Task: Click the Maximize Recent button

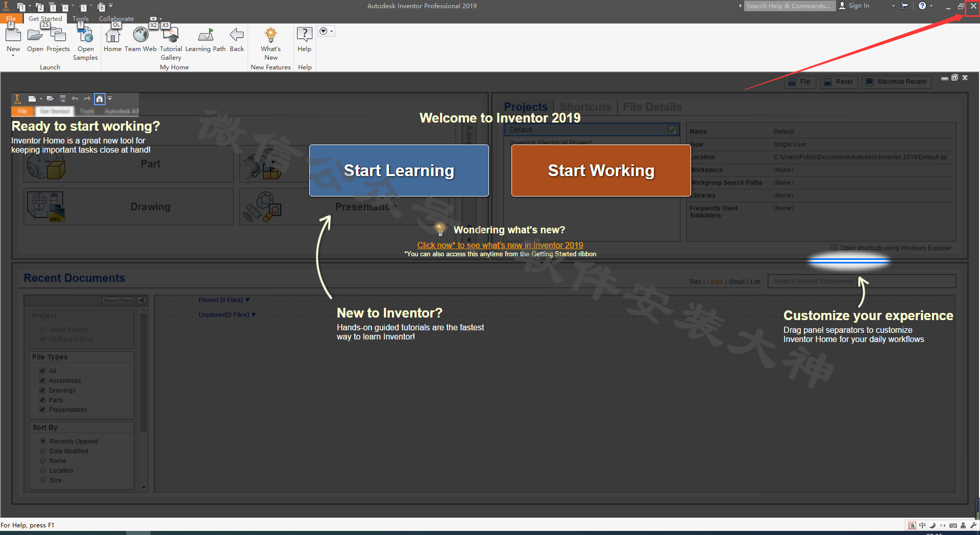Action: click(x=896, y=82)
